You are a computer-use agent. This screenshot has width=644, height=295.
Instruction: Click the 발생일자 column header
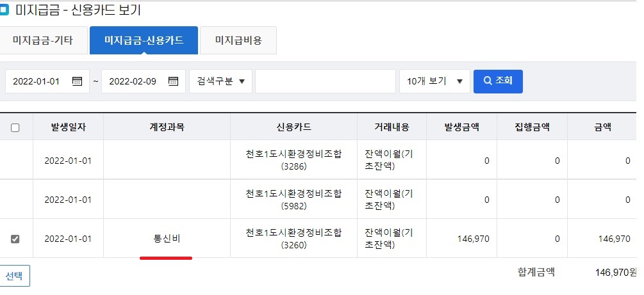(68, 127)
